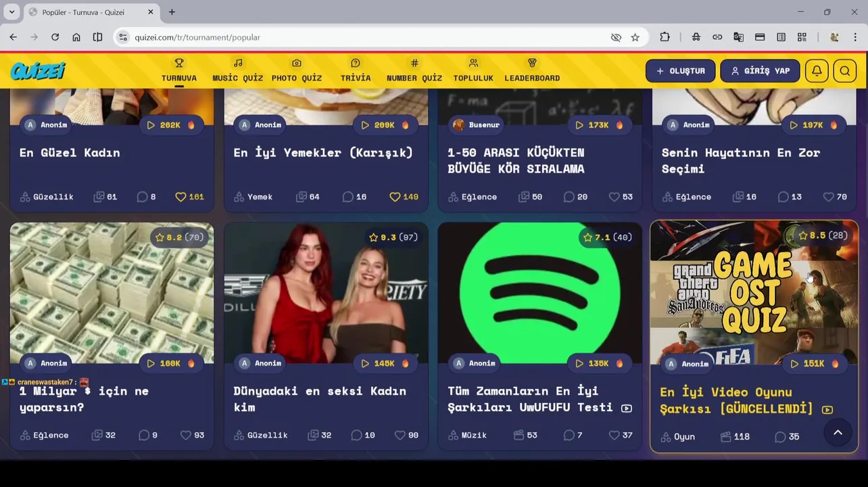
Task: Like 'En İyi Yemekler' heart icon
Action: [x=395, y=197]
